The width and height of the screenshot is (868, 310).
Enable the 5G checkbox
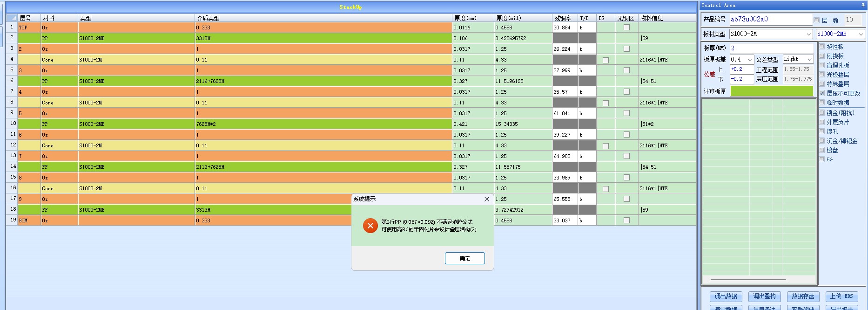coord(822,159)
